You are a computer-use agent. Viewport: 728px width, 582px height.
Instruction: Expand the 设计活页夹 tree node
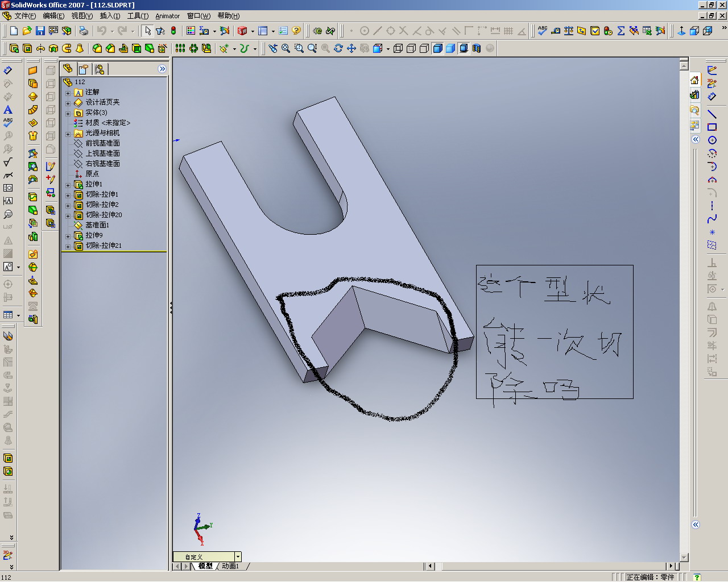click(68, 103)
